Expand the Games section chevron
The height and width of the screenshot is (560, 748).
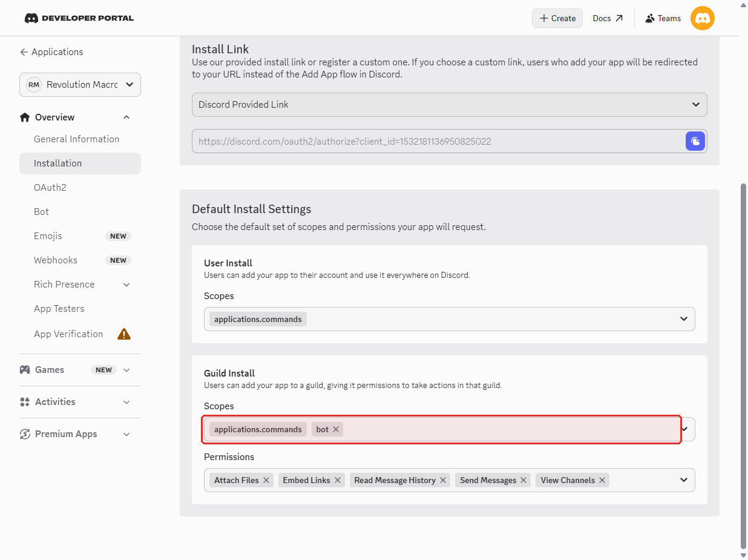click(x=126, y=370)
